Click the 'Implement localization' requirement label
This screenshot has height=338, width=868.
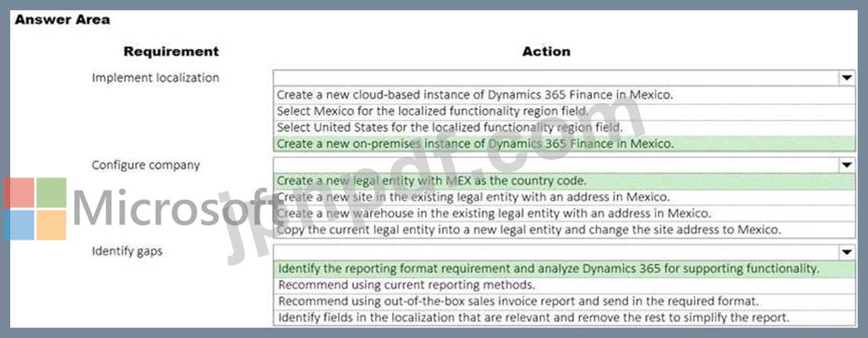[x=155, y=78]
